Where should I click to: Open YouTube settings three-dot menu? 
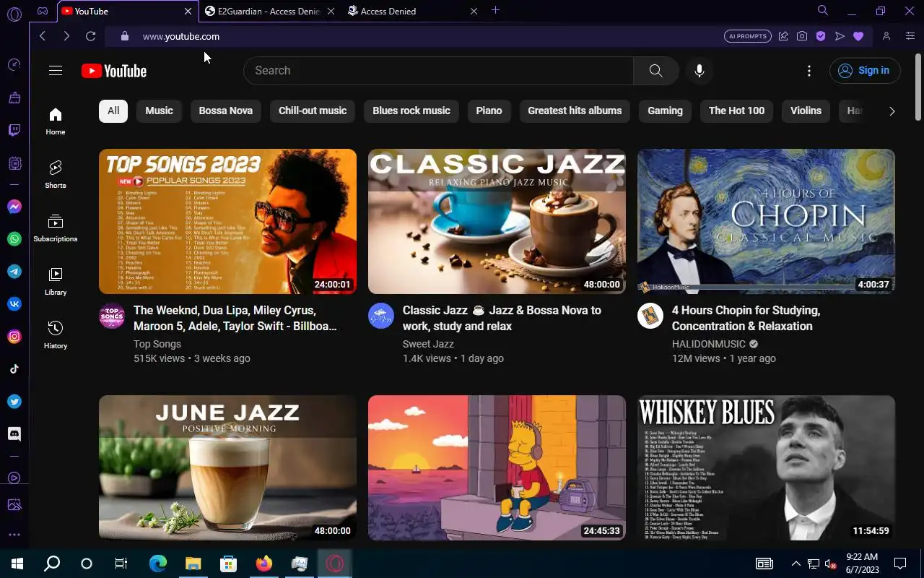coord(809,70)
